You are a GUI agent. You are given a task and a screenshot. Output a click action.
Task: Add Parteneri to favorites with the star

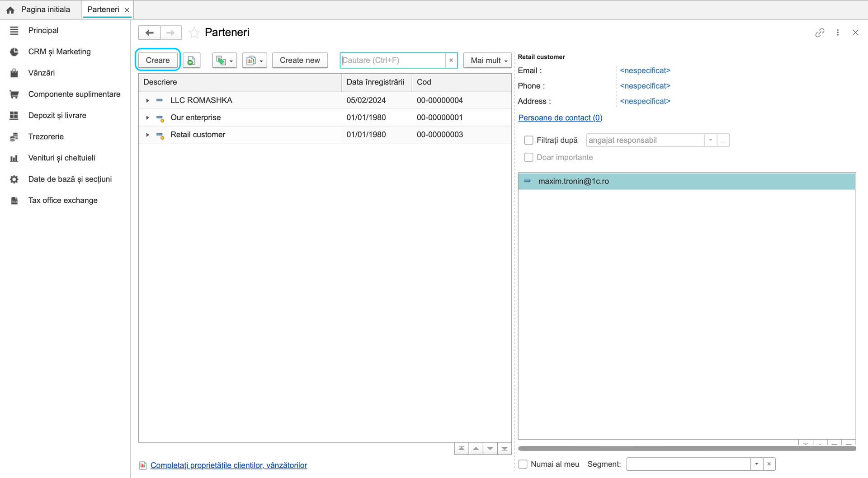[194, 33]
